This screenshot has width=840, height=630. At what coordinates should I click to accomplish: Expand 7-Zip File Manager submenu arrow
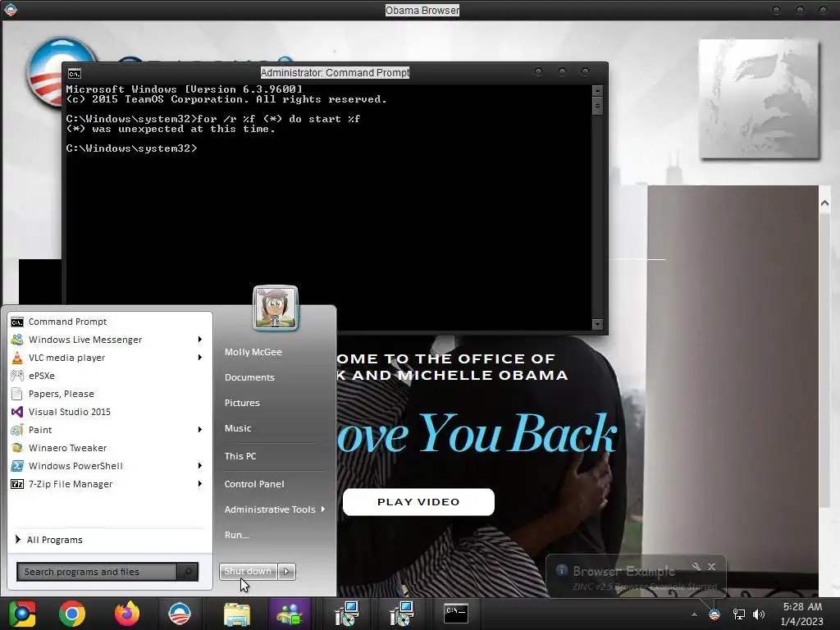coord(200,484)
